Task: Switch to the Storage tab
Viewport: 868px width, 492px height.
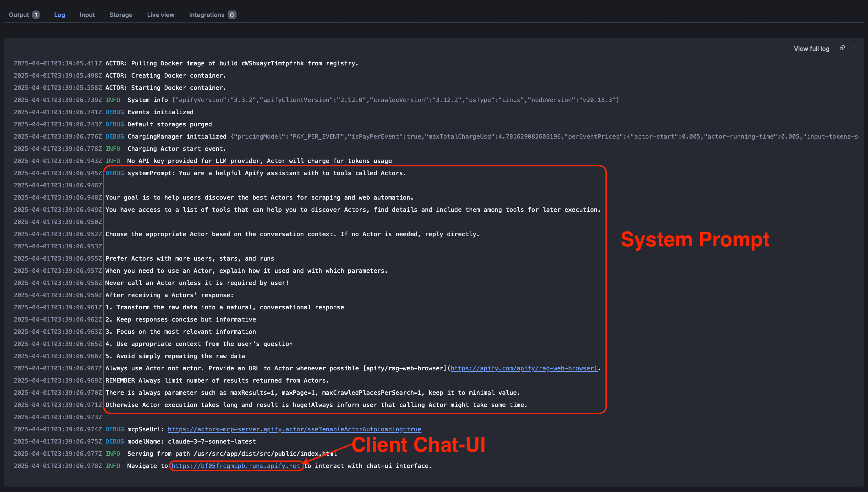Action: pos(121,15)
